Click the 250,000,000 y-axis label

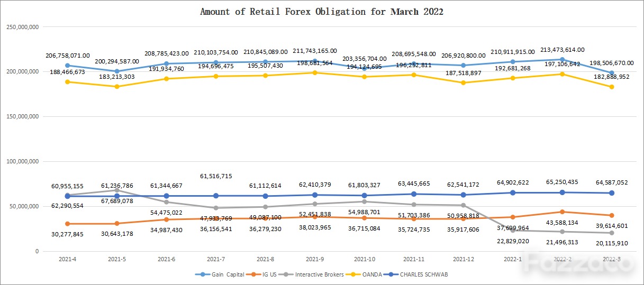[x=21, y=26]
